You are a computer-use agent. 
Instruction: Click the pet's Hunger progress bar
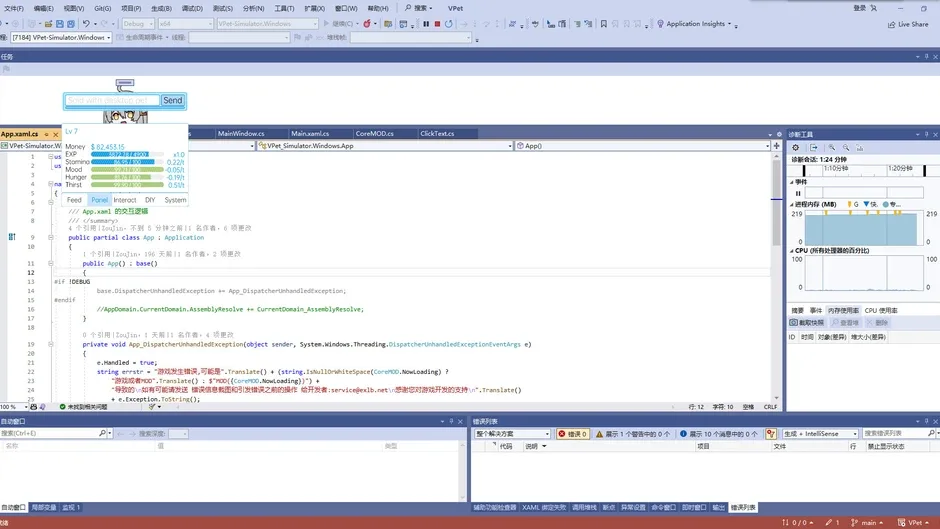127,178
